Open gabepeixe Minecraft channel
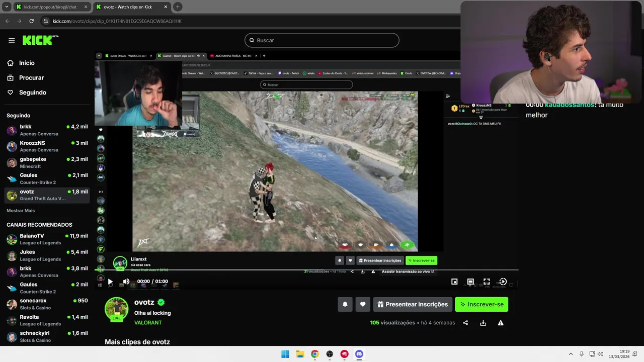Screen dimensions: 644x362 [x=47, y=162]
